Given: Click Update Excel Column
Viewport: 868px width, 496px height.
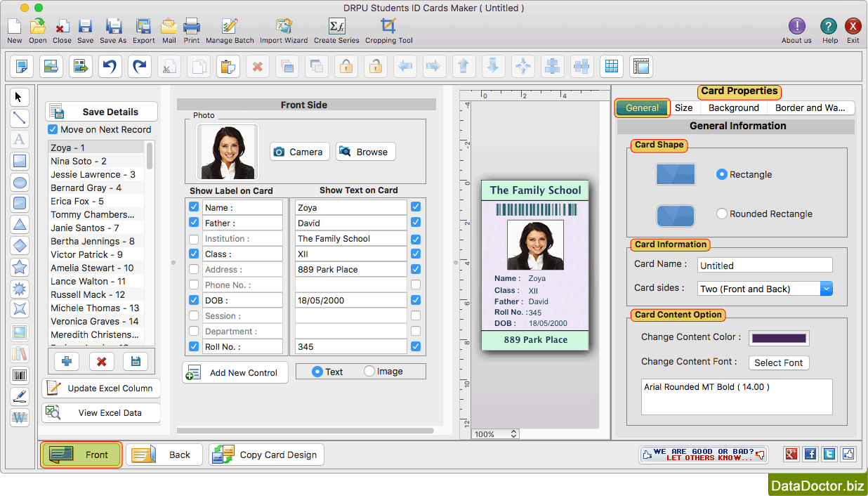Looking at the screenshot, I should point(102,388).
